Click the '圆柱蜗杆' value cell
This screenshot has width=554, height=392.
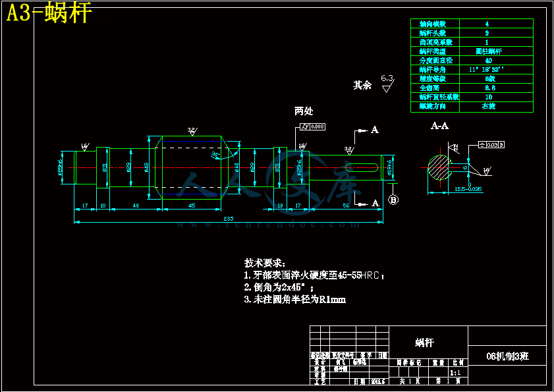[496, 51]
